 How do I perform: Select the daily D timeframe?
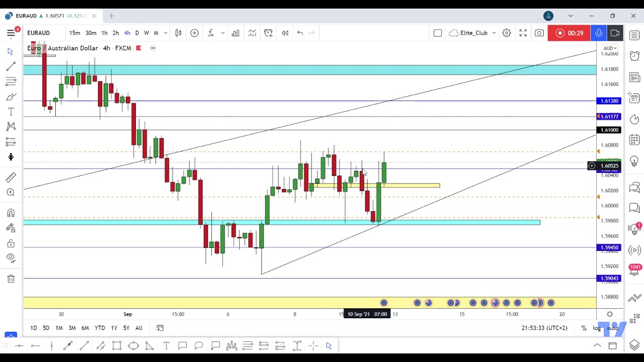137,33
